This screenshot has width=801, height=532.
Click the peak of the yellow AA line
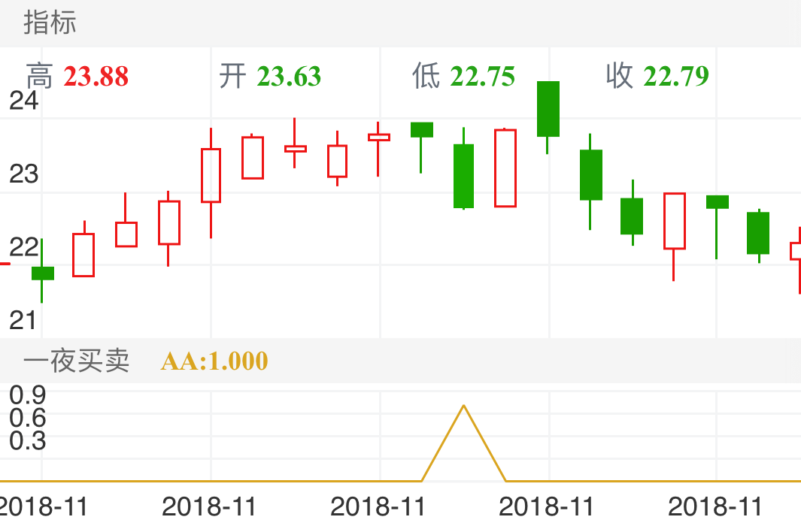pos(463,407)
